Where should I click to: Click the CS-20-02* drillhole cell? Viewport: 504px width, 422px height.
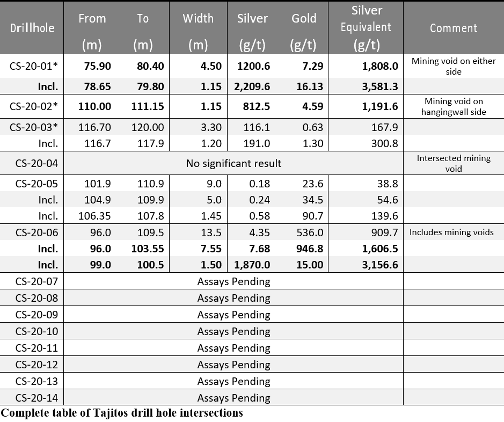tap(33, 106)
